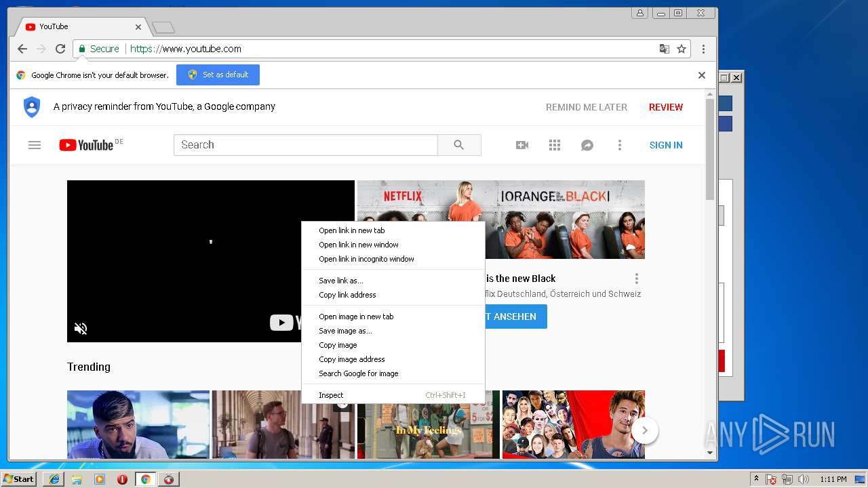Image resolution: width=868 pixels, height=488 pixels.
Task: Open Internet Explorer from taskbar
Action: (x=54, y=479)
